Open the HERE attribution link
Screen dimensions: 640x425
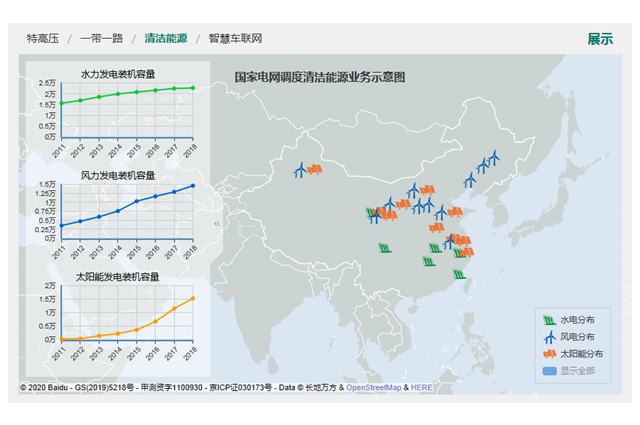point(421,388)
